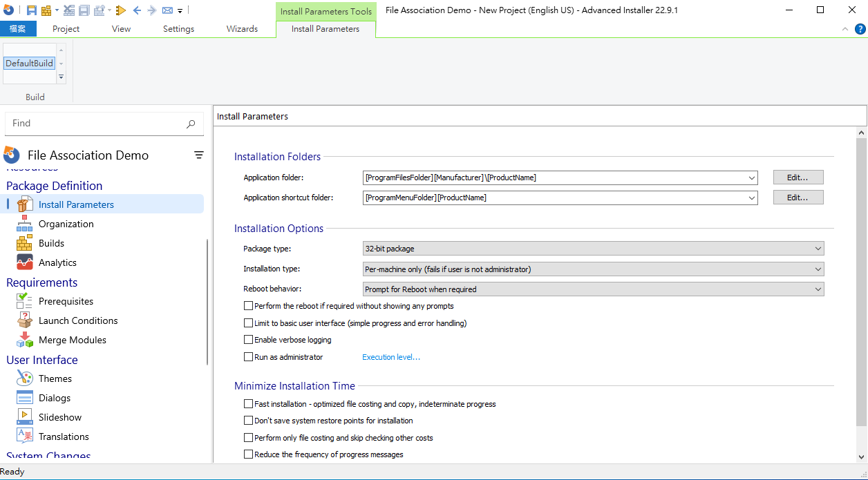Click the Translations letter icon
This screenshot has width=868, height=480.
(x=25, y=436)
